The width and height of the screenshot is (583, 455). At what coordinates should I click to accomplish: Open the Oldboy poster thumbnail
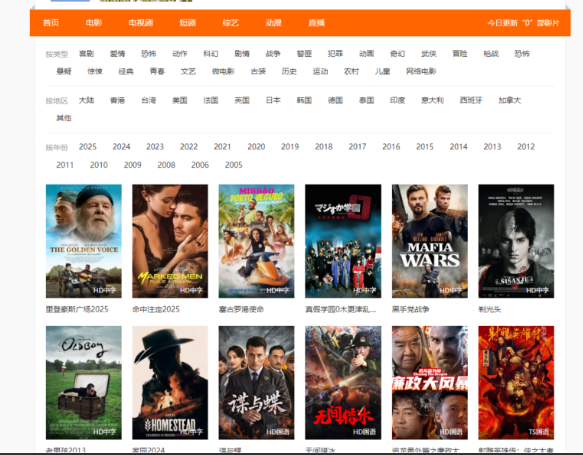(84, 383)
